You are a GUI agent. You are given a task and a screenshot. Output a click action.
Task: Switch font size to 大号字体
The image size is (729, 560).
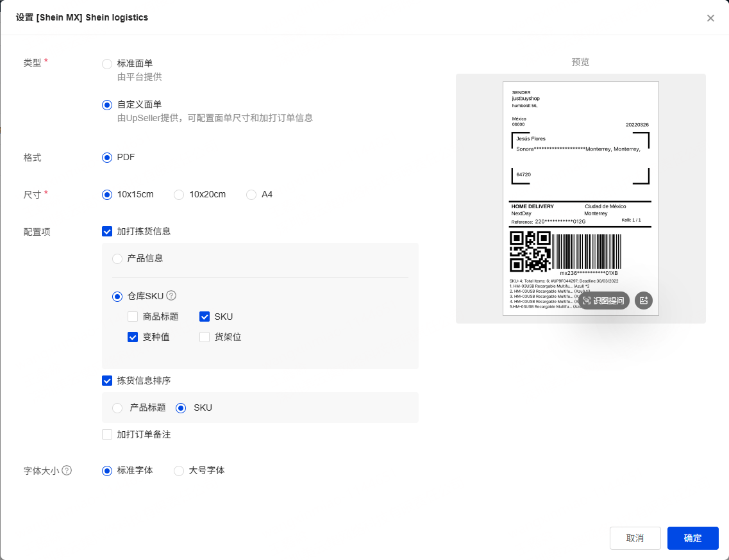point(180,471)
